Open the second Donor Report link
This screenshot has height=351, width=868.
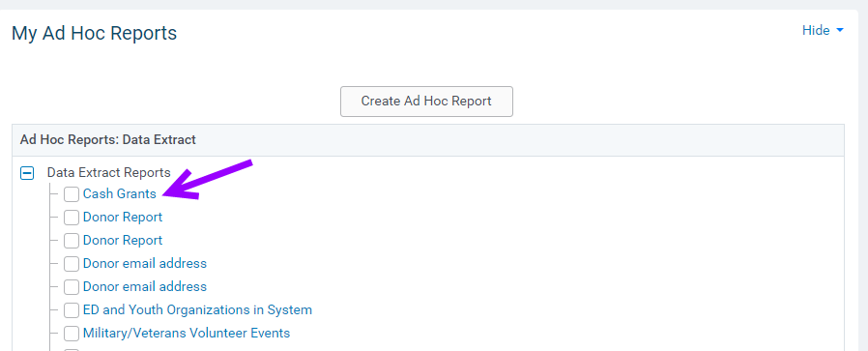(x=123, y=240)
